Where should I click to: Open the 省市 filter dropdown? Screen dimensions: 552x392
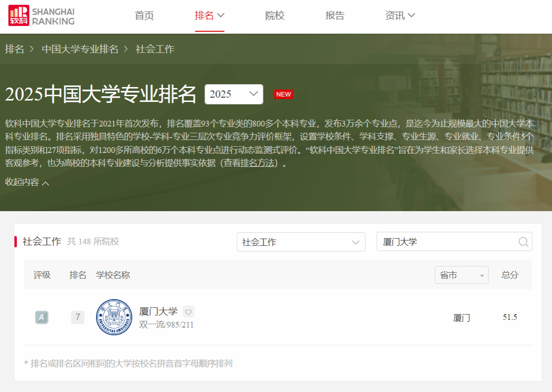coord(461,275)
